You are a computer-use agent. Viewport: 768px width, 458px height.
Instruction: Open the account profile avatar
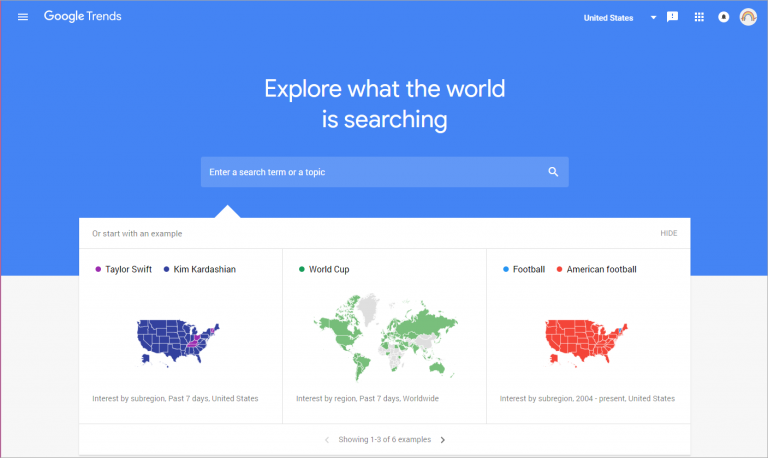point(748,17)
